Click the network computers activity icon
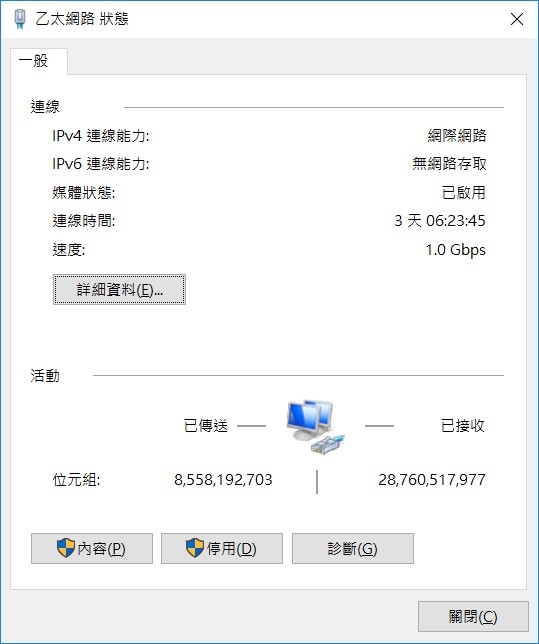Screen dimensions: 539x644 [x=316, y=426]
